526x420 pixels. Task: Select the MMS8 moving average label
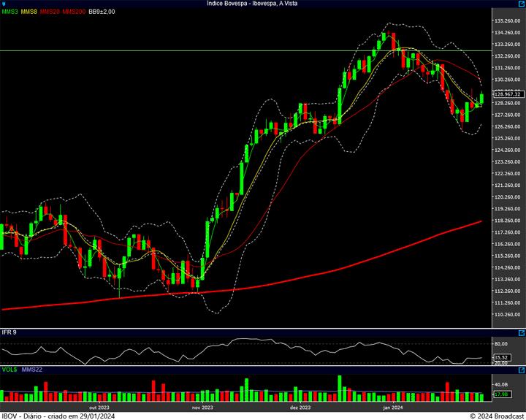[29, 12]
